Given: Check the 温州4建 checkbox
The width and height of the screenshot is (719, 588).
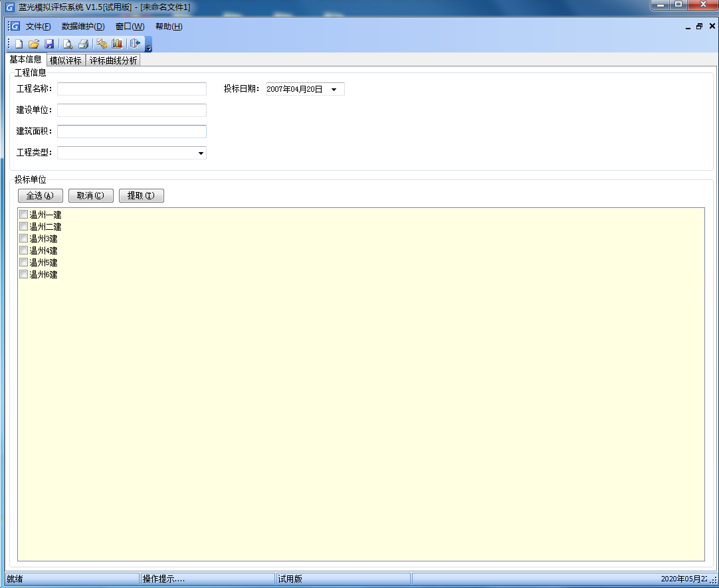Looking at the screenshot, I should point(23,250).
